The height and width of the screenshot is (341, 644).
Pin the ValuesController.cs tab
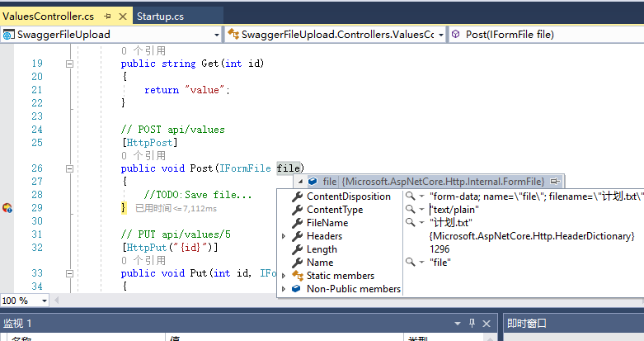(x=107, y=17)
